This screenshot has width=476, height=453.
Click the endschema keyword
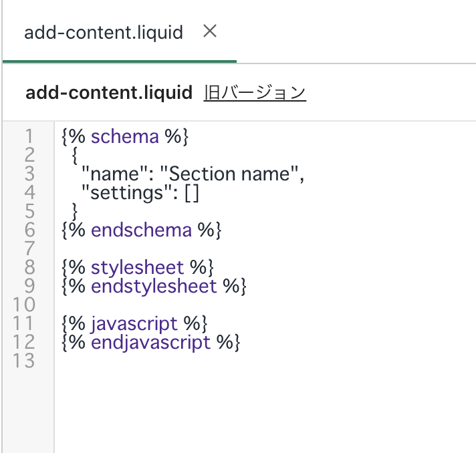click(x=141, y=231)
